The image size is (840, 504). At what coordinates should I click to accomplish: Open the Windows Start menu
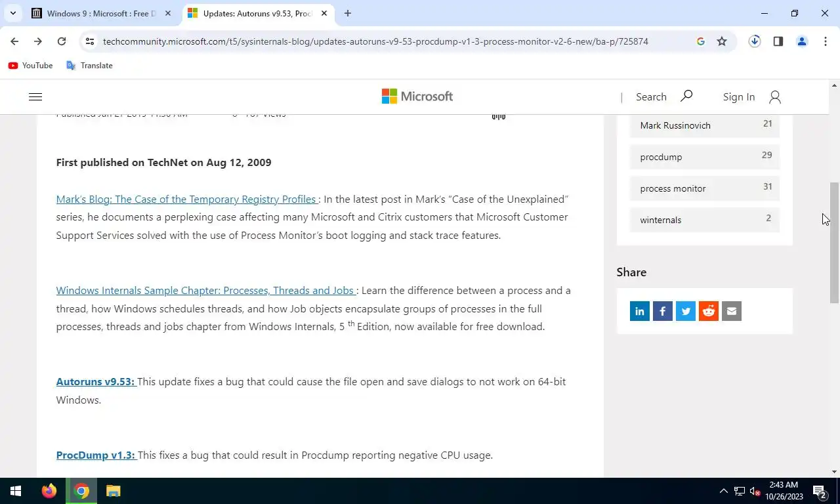[x=16, y=491]
